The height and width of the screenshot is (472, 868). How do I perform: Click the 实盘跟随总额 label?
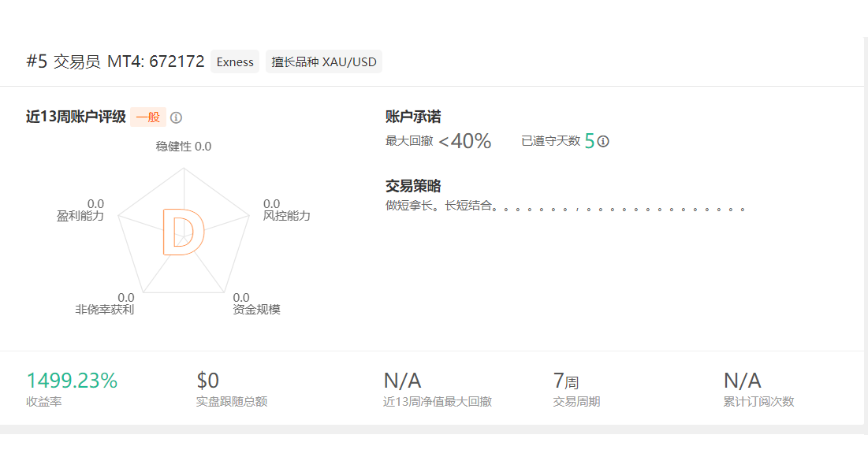232,402
